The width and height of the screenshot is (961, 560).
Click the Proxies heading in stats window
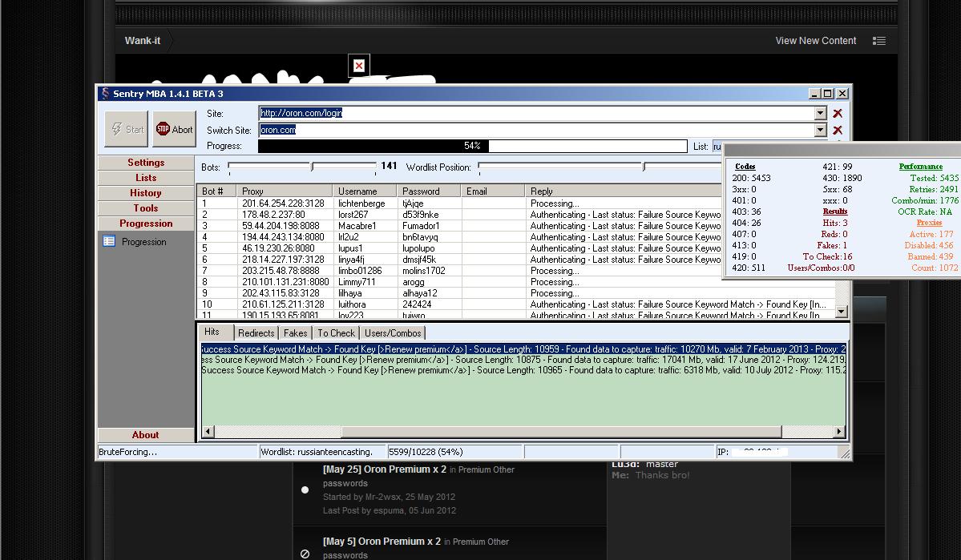[x=929, y=223]
